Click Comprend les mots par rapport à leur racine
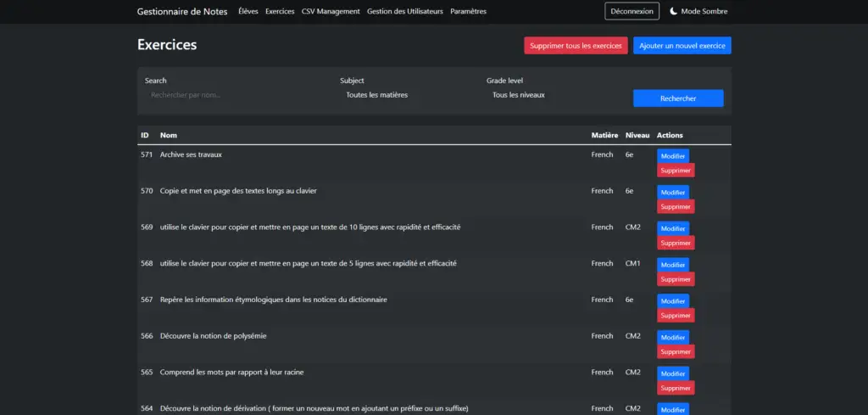This screenshot has width=868, height=415. [232, 373]
